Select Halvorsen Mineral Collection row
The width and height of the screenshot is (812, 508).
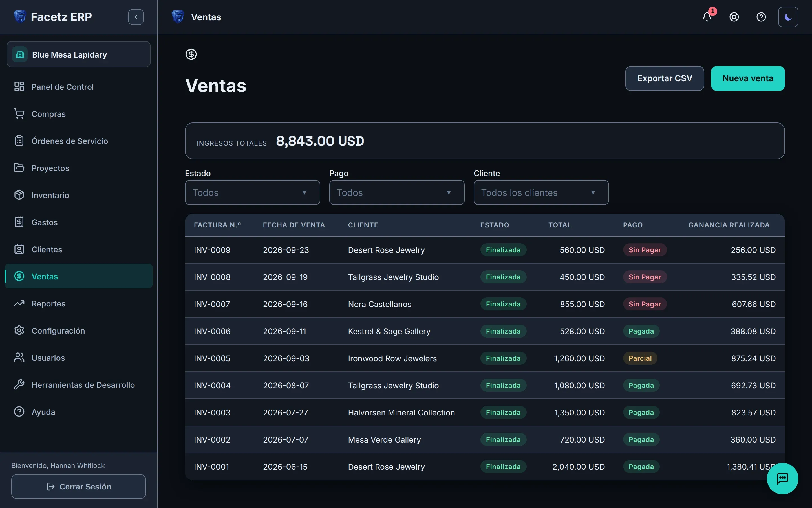coord(485,413)
